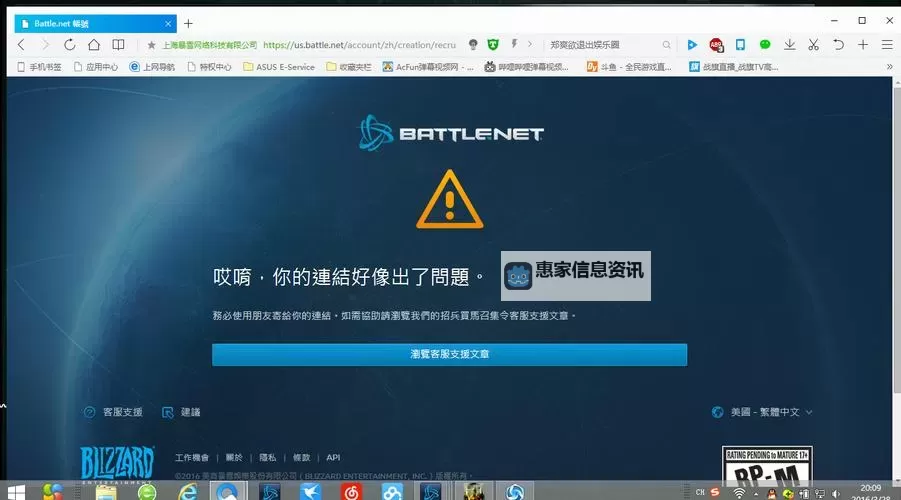Image resolution: width=901 pixels, height=500 pixels.
Task: Open 建議 feedback link
Action: coord(181,412)
